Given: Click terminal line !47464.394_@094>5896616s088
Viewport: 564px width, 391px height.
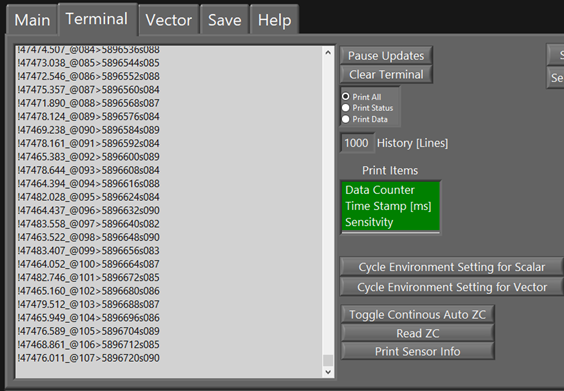Looking at the screenshot, I should coord(88,183).
